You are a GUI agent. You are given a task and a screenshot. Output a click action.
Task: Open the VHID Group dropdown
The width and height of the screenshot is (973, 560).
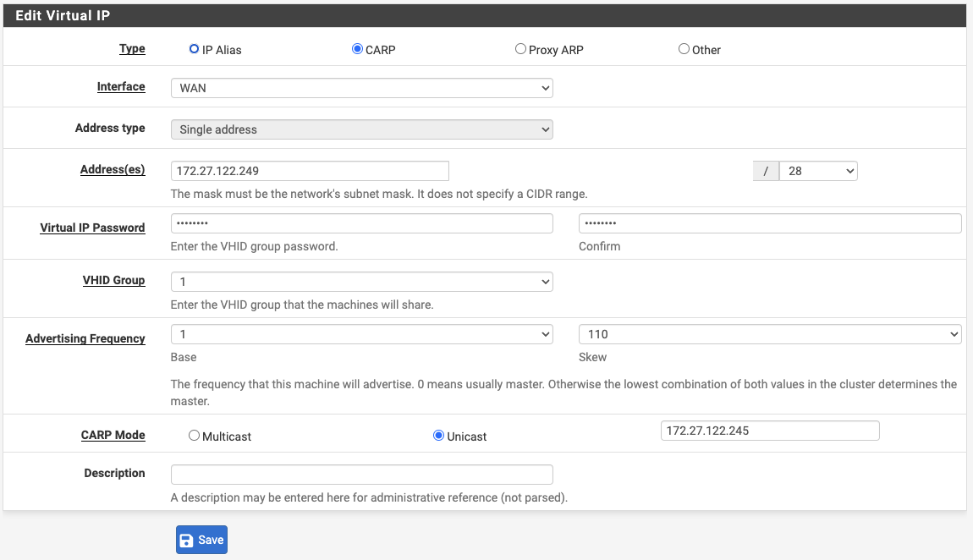coord(361,282)
